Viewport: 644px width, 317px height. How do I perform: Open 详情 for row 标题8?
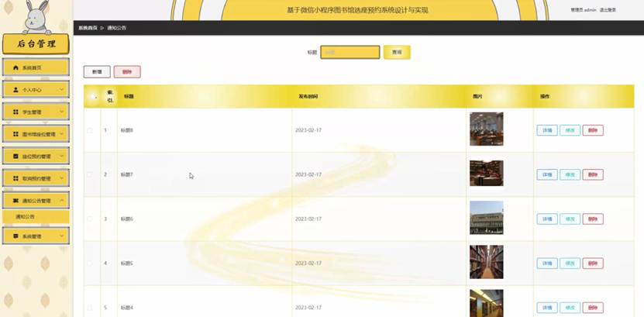[x=547, y=130]
